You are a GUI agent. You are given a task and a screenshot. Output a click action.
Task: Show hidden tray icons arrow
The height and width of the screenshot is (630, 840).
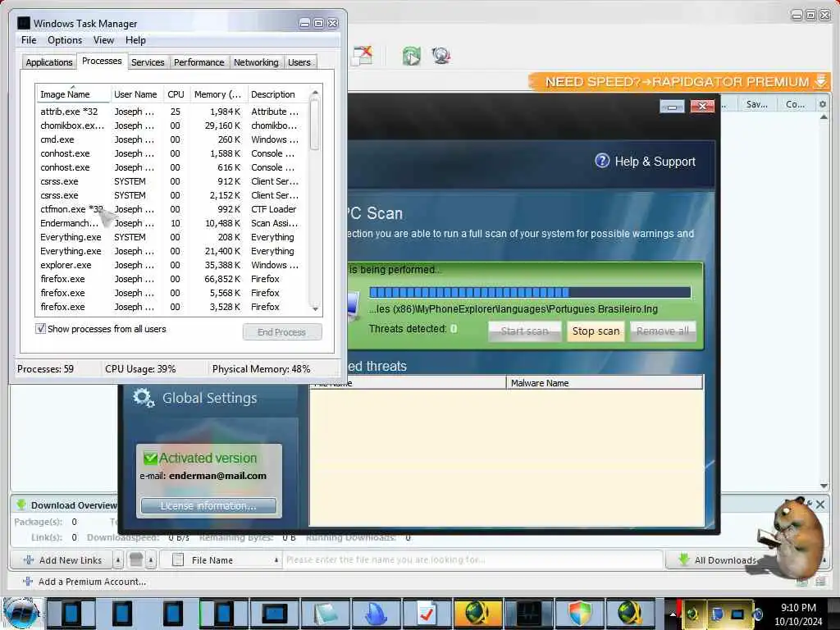(673, 614)
